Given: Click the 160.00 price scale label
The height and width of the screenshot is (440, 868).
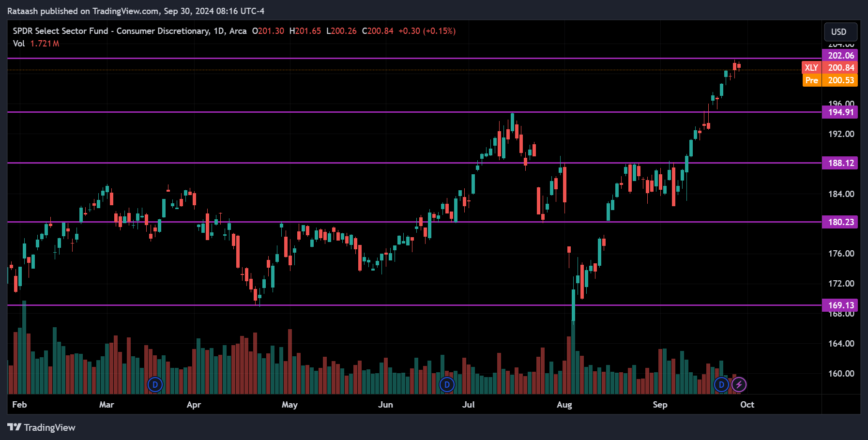Looking at the screenshot, I should [x=841, y=374].
